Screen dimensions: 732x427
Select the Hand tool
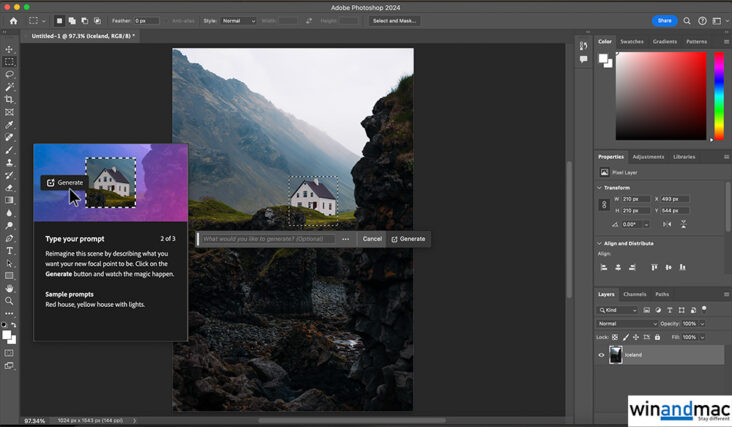click(x=10, y=288)
